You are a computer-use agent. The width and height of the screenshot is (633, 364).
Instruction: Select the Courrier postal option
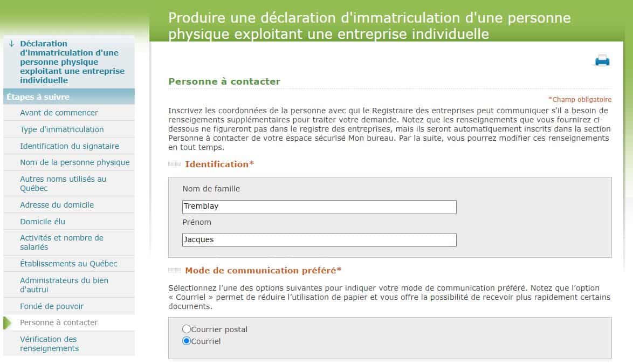click(187, 328)
